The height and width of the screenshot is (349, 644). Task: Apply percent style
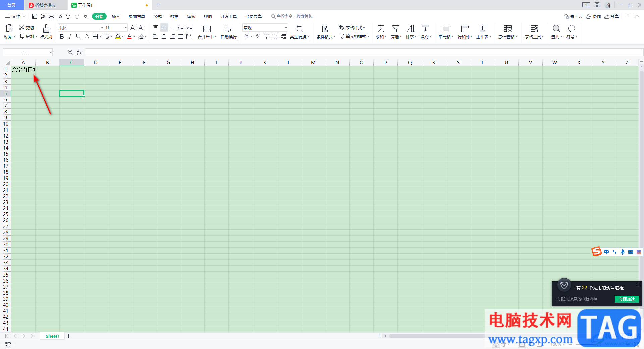pyautogui.click(x=258, y=36)
